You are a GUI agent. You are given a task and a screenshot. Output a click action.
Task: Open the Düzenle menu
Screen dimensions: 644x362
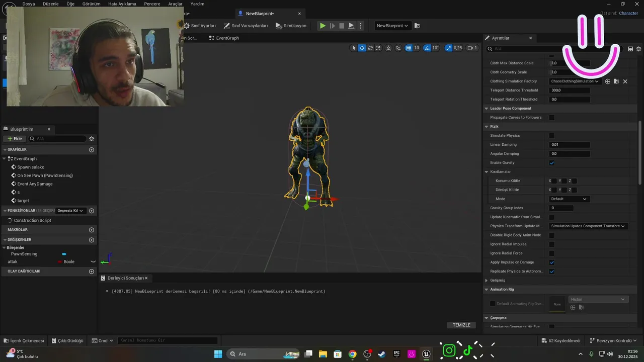pos(51,4)
